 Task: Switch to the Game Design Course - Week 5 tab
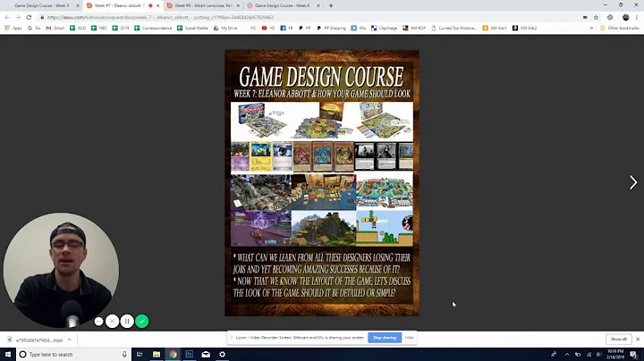coord(41,5)
